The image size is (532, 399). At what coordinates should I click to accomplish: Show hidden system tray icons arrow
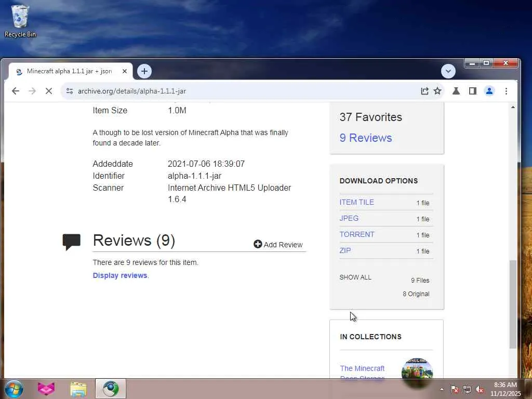pos(442,389)
